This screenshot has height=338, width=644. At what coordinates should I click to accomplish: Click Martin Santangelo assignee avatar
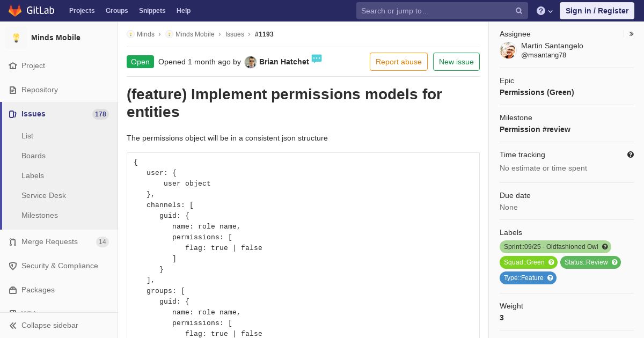(x=508, y=50)
